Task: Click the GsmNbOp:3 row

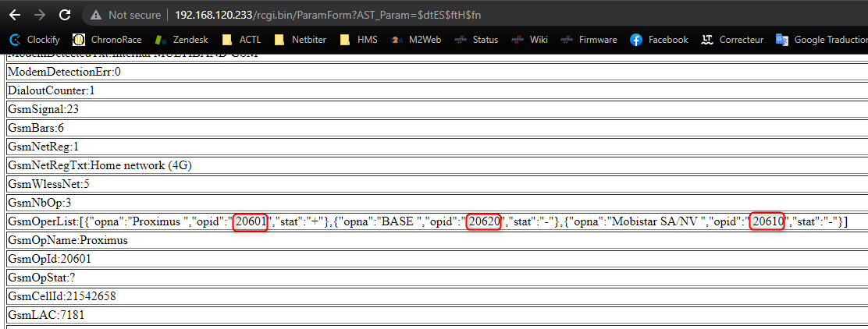Action: [x=437, y=203]
